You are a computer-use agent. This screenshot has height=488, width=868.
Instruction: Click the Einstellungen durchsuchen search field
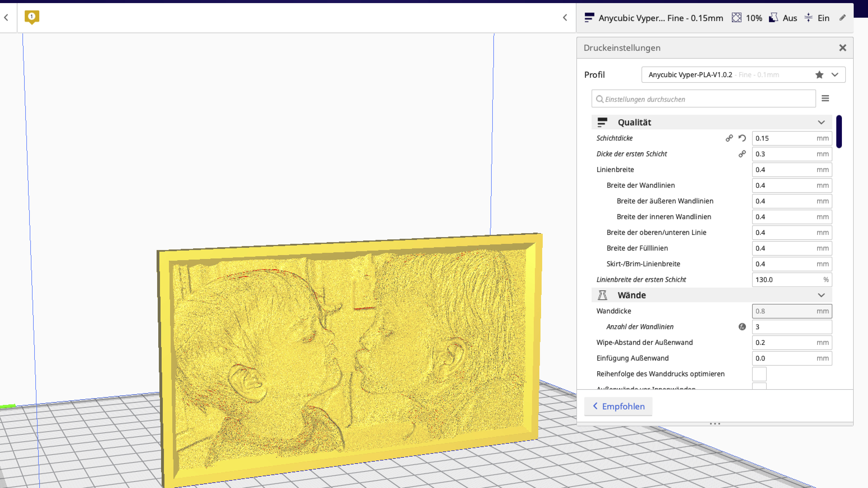704,99
